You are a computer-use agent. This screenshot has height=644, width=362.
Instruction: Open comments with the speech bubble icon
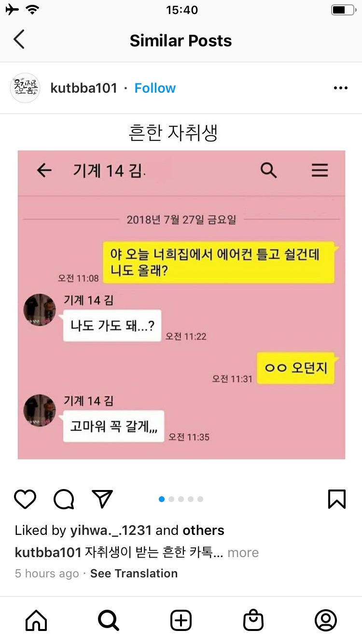[64, 499]
